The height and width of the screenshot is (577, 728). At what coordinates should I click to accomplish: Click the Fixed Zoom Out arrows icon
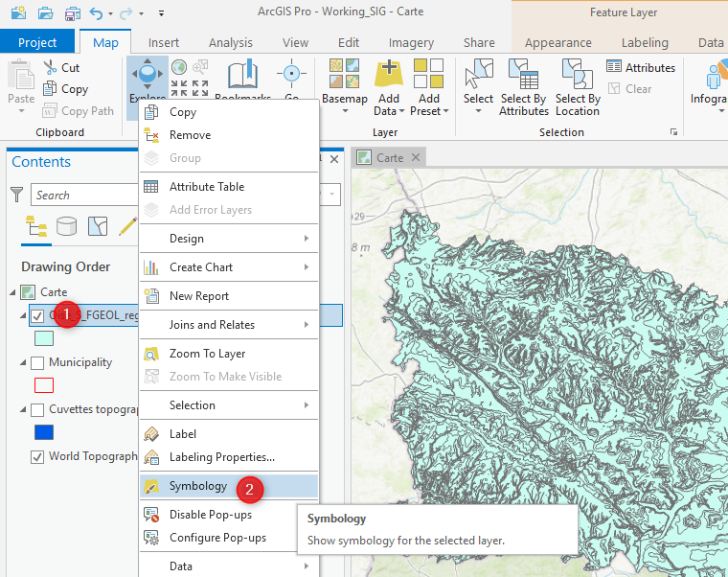[x=200, y=88]
